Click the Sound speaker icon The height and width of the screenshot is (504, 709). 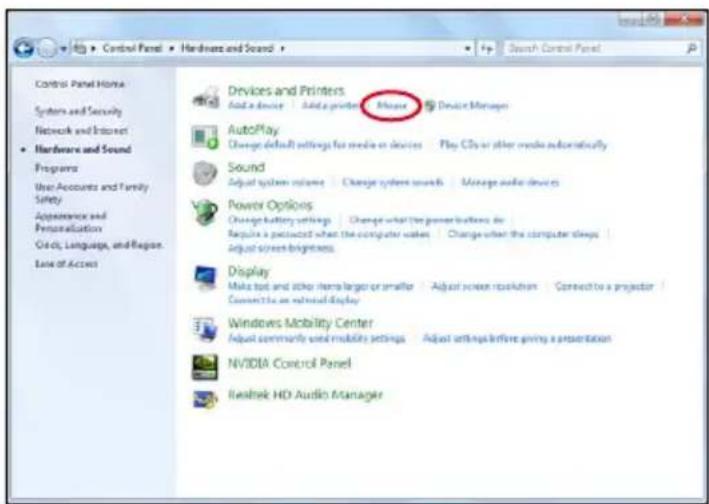coord(205,174)
